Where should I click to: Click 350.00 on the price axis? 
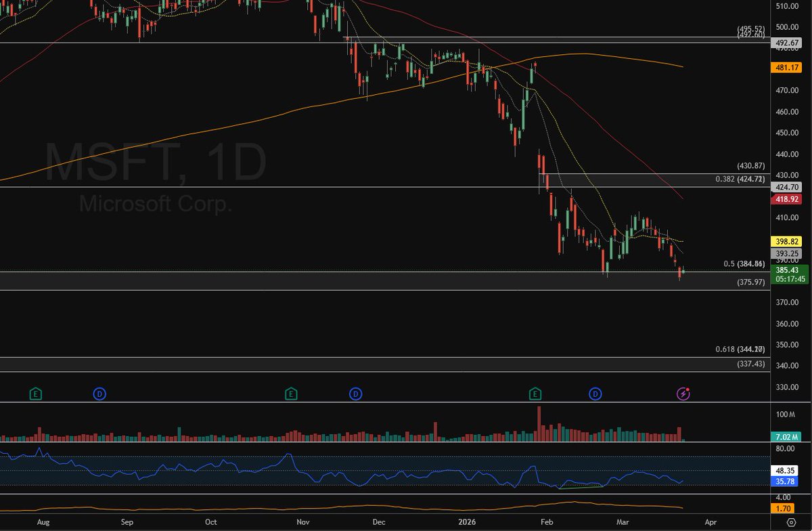[788, 345]
